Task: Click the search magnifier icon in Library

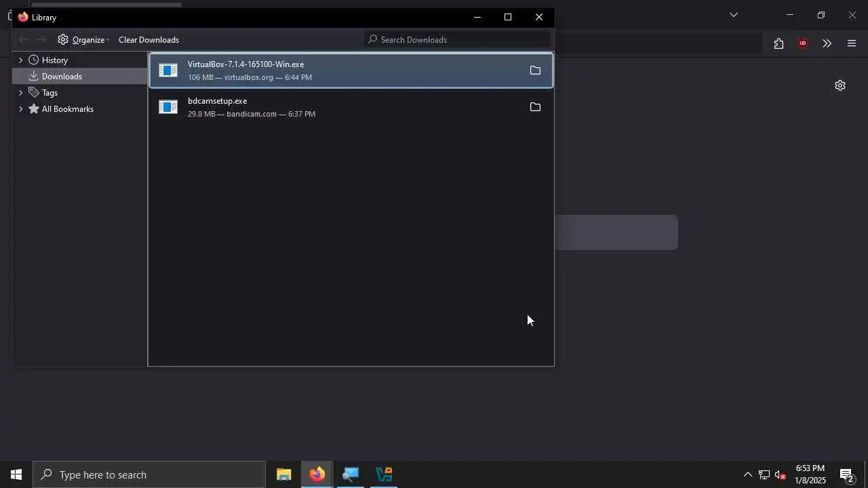Action: 372,40
